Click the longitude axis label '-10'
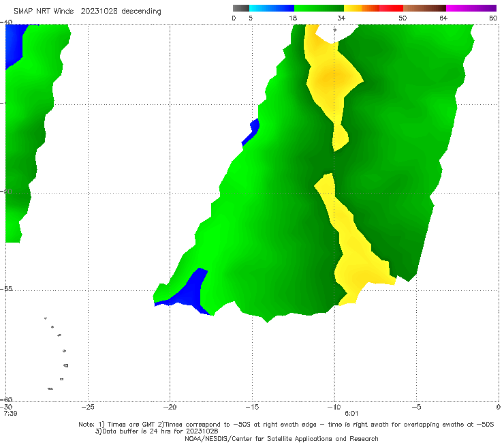504x443 pixels. 334,407
